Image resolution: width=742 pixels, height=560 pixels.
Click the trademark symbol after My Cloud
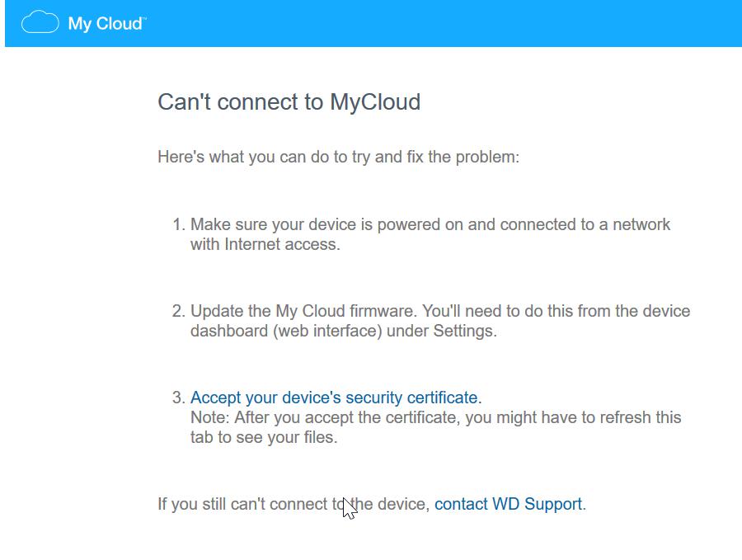[x=145, y=17]
